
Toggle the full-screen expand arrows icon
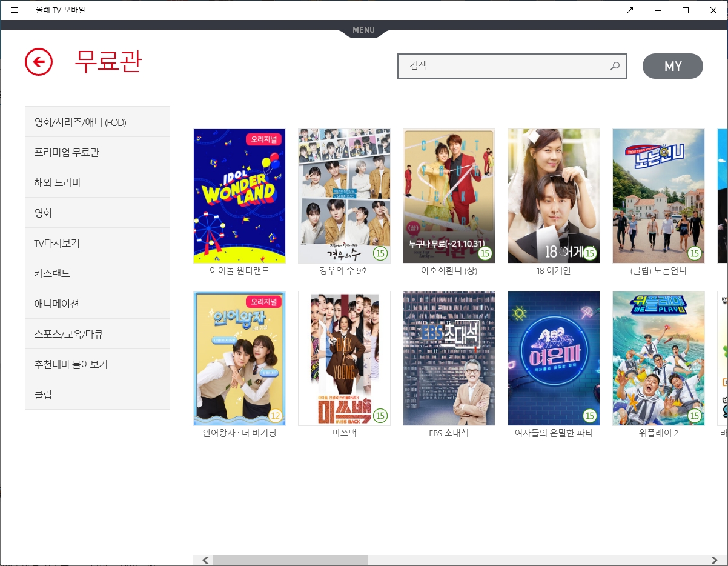pos(630,10)
